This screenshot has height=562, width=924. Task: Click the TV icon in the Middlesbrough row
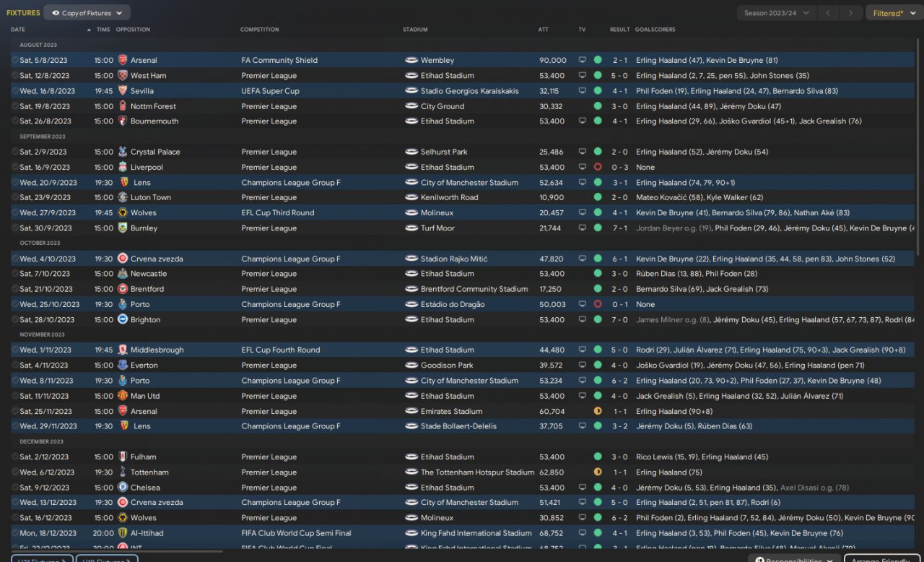(x=583, y=350)
